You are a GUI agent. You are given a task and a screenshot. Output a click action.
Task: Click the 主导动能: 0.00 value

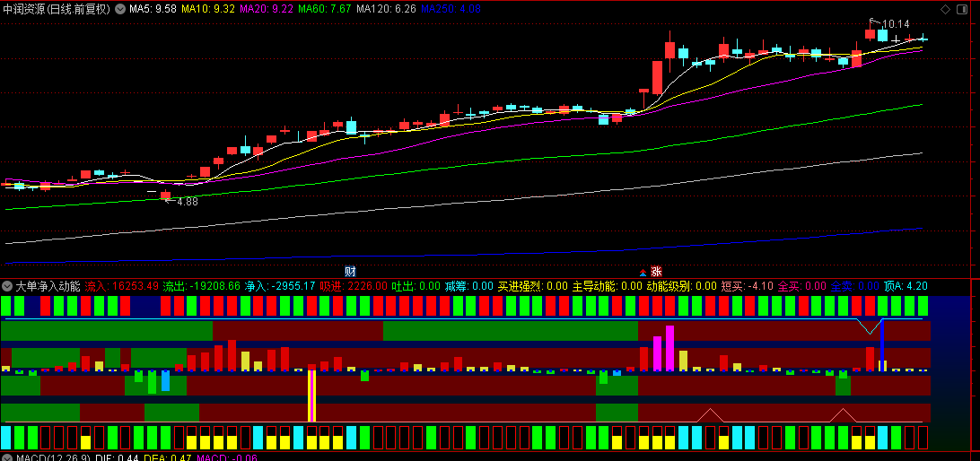click(607, 287)
